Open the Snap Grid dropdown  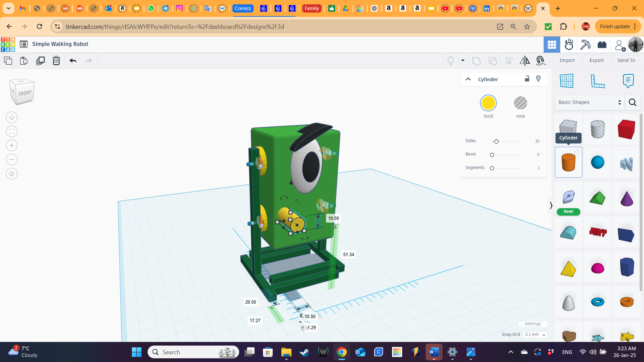pyautogui.click(x=534, y=334)
